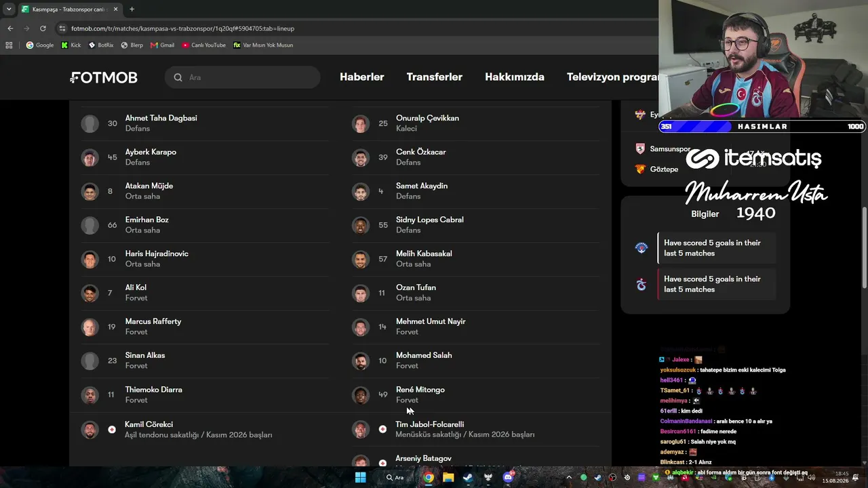Open the Televizyon programı menu item
Screen dimensions: 868x488
pos(612,77)
